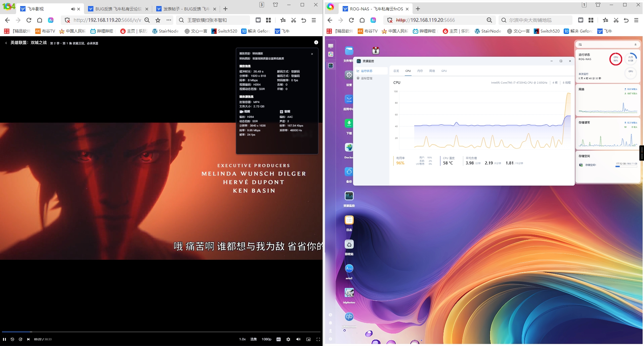Pause the video in the player
The image size is (644, 346).
pos(4,339)
